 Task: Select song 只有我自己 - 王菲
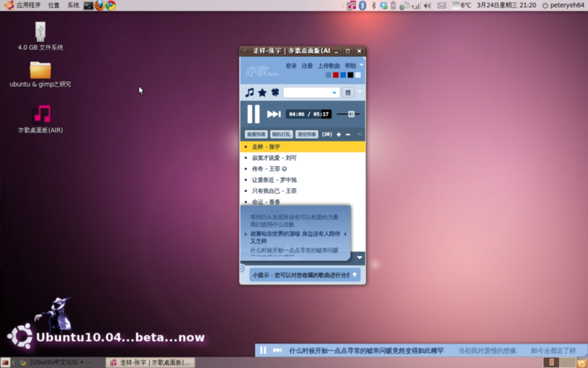point(303,191)
